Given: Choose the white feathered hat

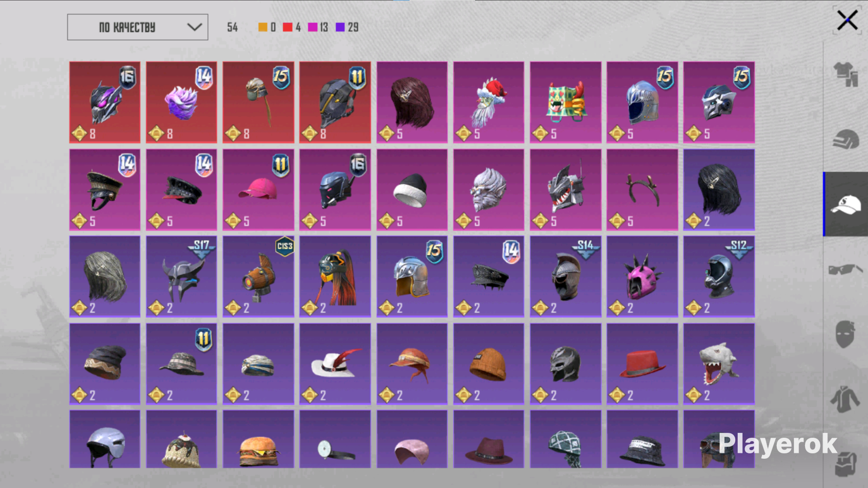Looking at the screenshot, I should [335, 364].
